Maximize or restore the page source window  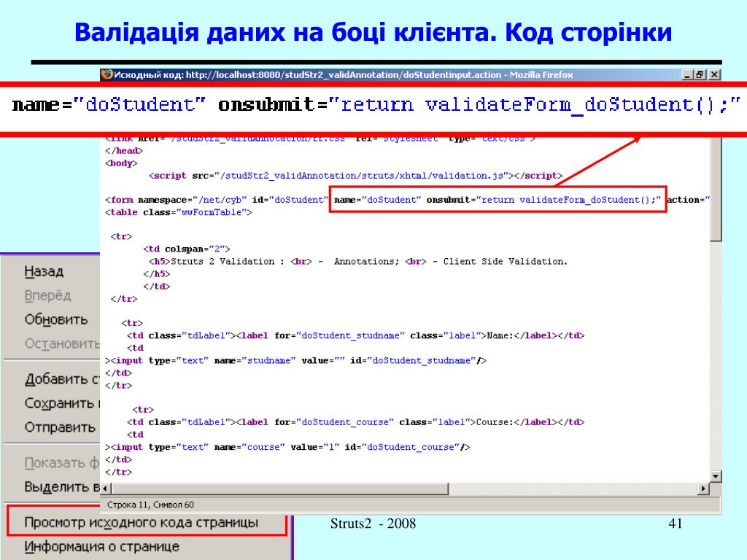click(700, 74)
